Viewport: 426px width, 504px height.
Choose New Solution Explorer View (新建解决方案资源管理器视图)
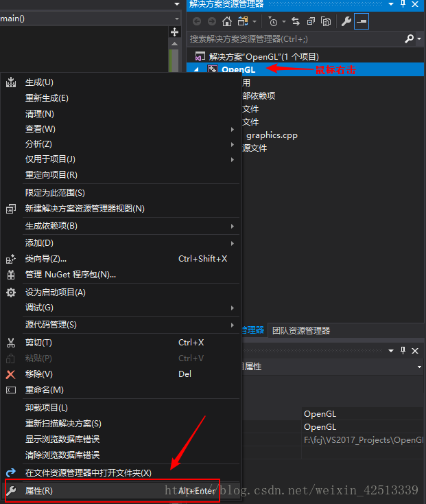[x=121, y=209]
